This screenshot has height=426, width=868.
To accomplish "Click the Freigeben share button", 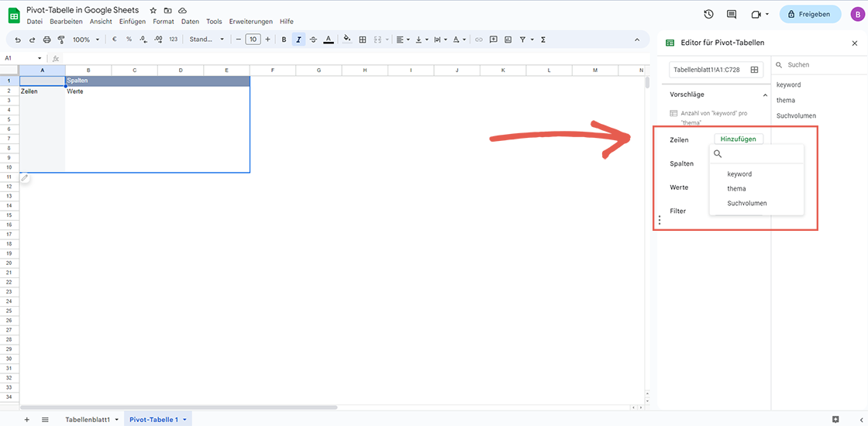I will [811, 15].
